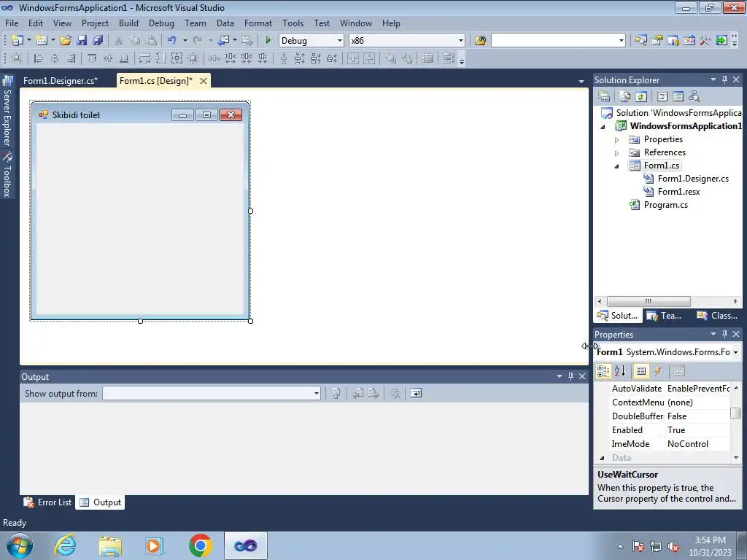The image size is (747, 560).
Task: Click Show All Files in Solution Explorer
Action: tap(625, 96)
